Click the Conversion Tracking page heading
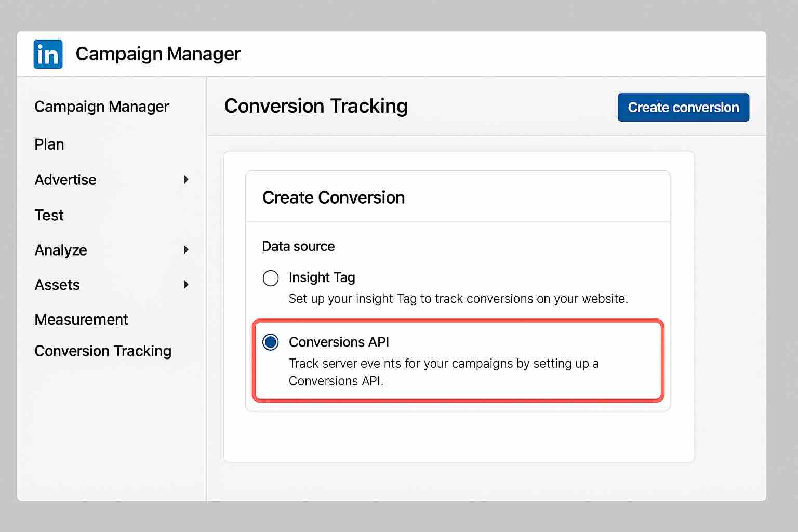798x532 pixels. click(315, 107)
